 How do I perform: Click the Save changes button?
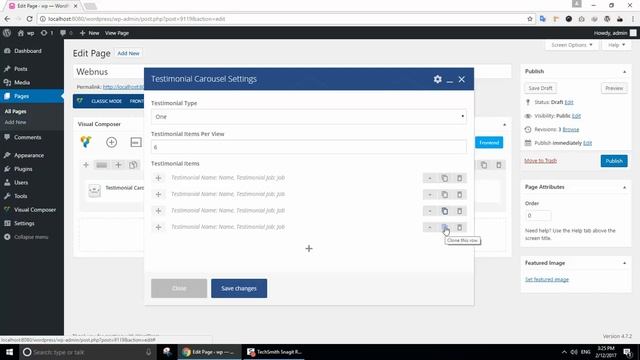point(239,288)
